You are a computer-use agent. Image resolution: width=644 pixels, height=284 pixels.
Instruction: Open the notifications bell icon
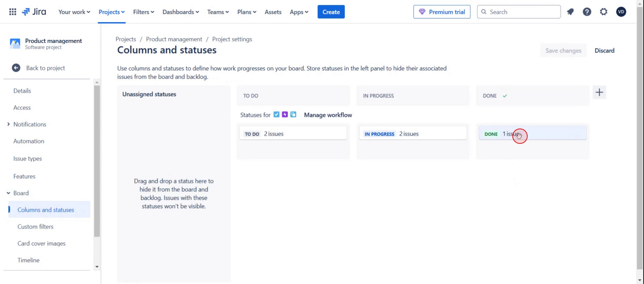(x=570, y=12)
